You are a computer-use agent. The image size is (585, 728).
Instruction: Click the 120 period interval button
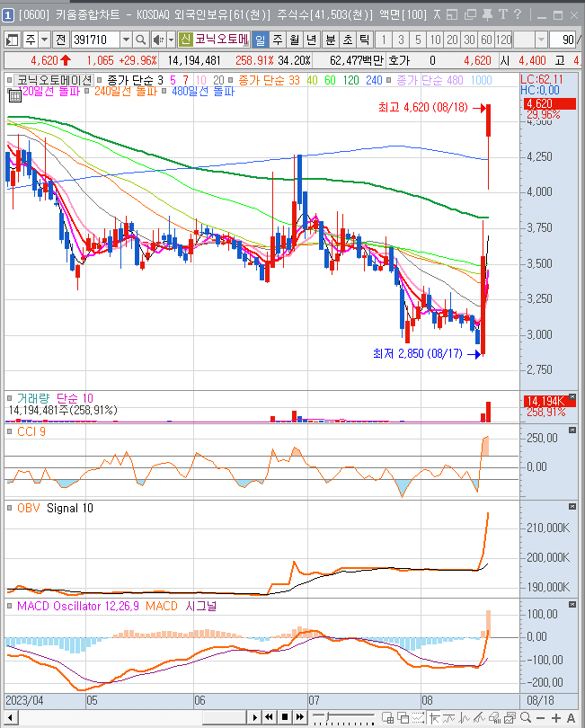point(503,40)
